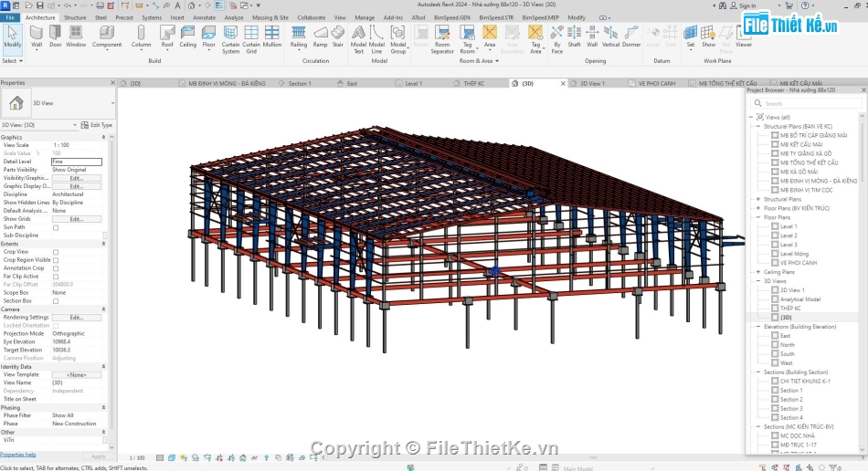Click Edit Type button
The width and height of the screenshot is (868, 471).
[x=97, y=125]
